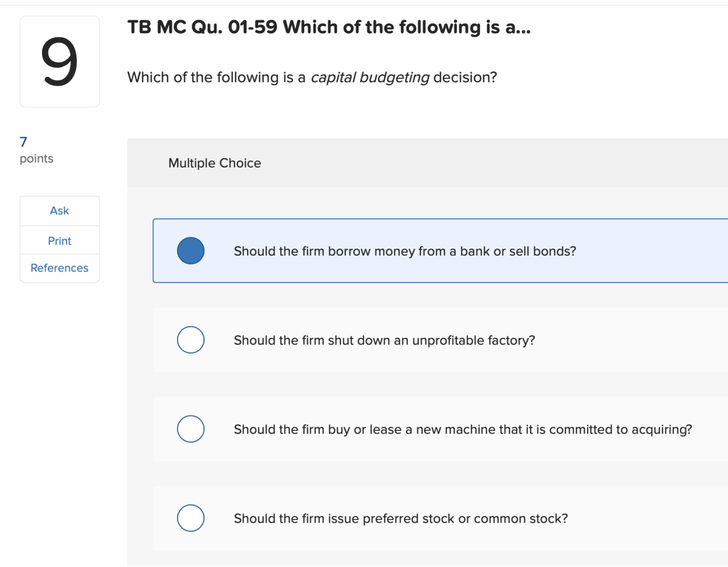
Task: Click the unprofitable factory answer row
Action: click(433, 340)
